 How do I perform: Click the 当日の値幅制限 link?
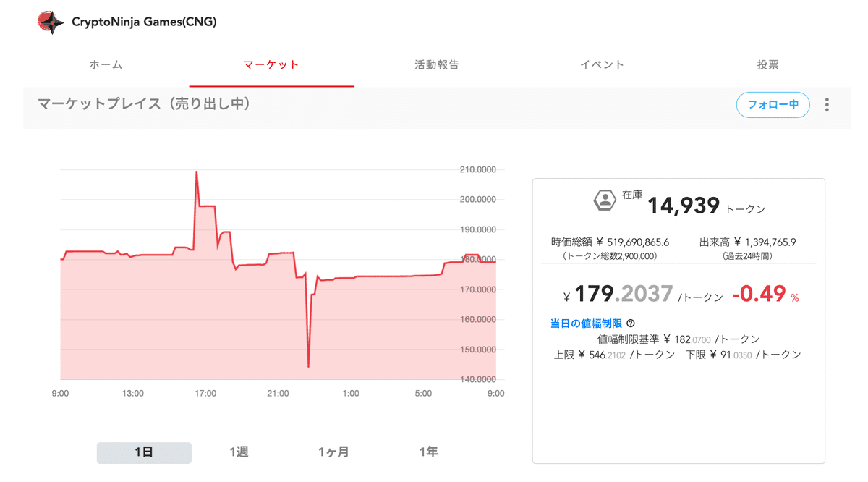coord(586,324)
